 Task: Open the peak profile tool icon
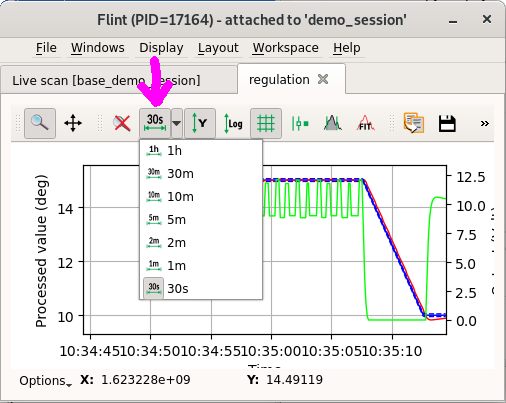coord(332,123)
